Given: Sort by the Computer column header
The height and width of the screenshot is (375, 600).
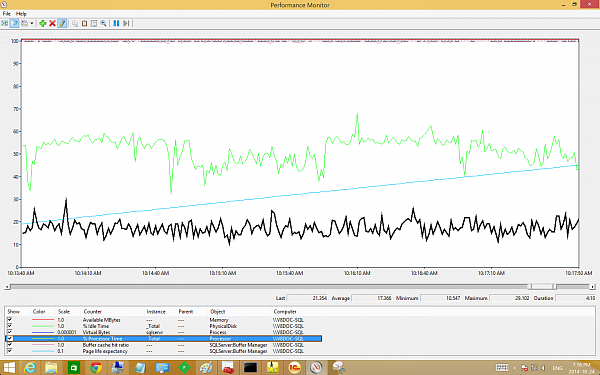Looking at the screenshot, I should point(296,311).
